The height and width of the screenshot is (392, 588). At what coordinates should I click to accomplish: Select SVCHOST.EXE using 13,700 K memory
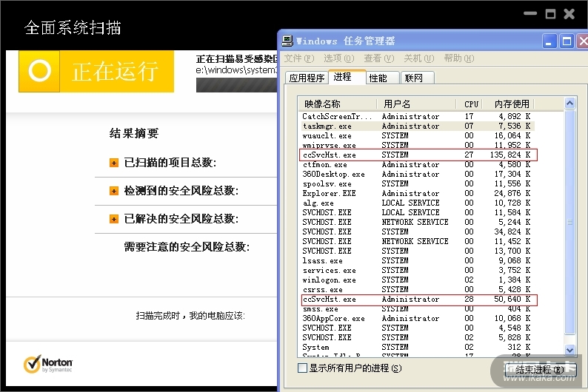417,251
